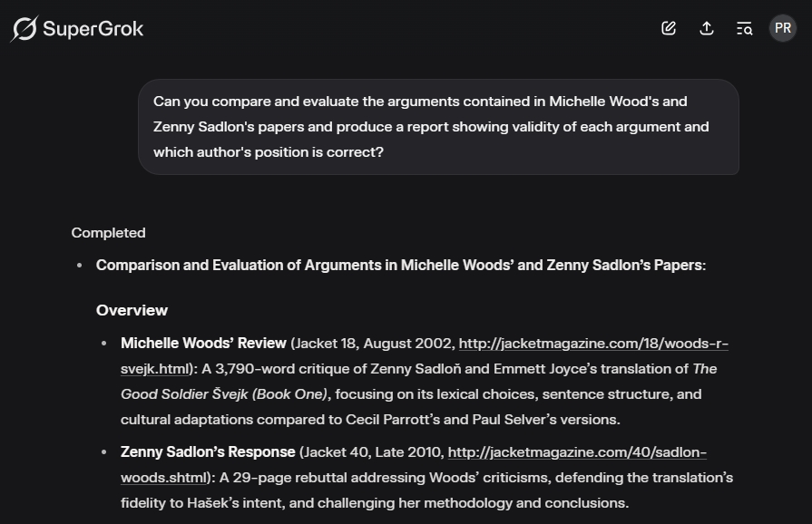Open the PR profile avatar menu
Screen dimensions: 812x524
tap(783, 28)
